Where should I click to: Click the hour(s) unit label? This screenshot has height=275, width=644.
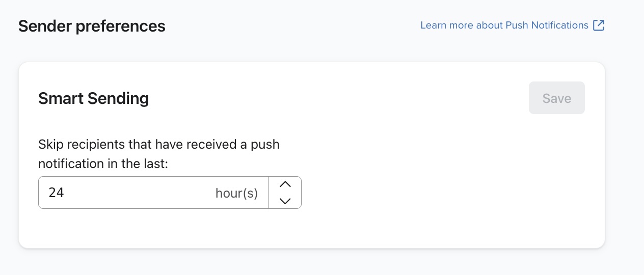click(236, 193)
